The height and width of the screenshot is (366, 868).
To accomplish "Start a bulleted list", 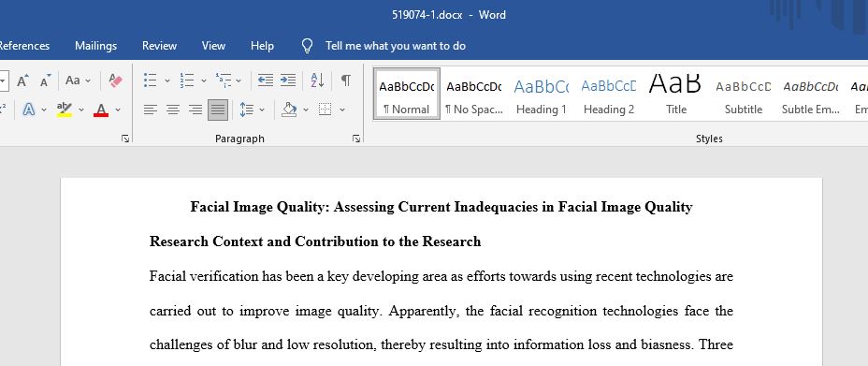I will click(150, 81).
